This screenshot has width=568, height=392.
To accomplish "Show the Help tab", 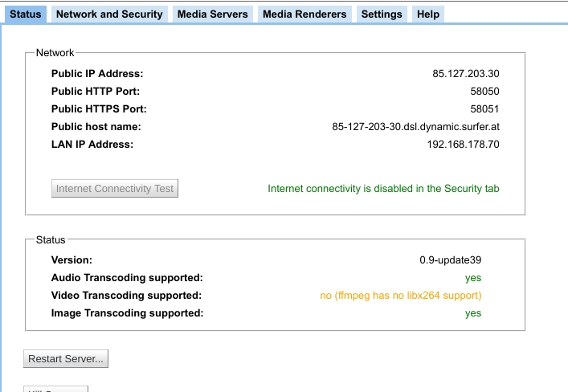I will pyautogui.click(x=428, y=14).
